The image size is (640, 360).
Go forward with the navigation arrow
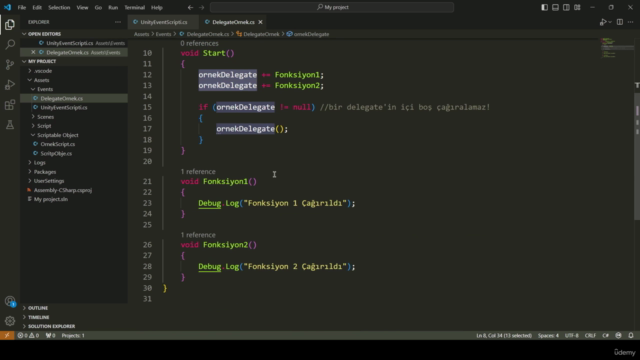(202, 7)
